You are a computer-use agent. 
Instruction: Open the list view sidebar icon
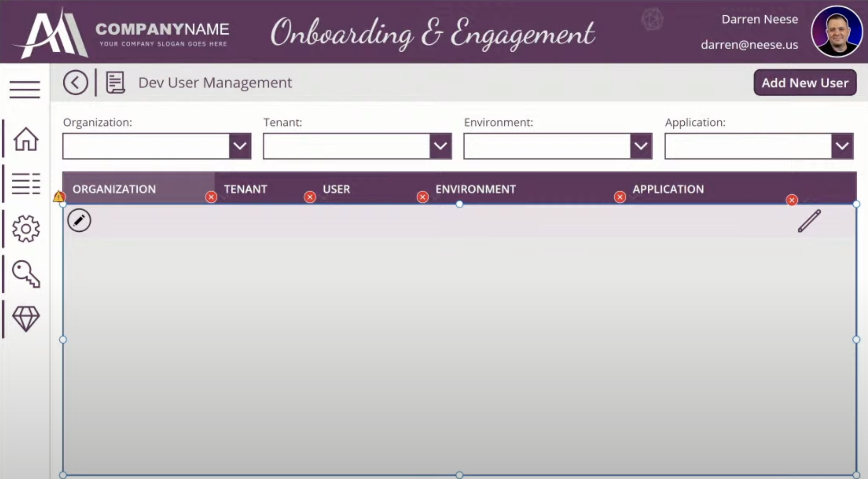26,183
